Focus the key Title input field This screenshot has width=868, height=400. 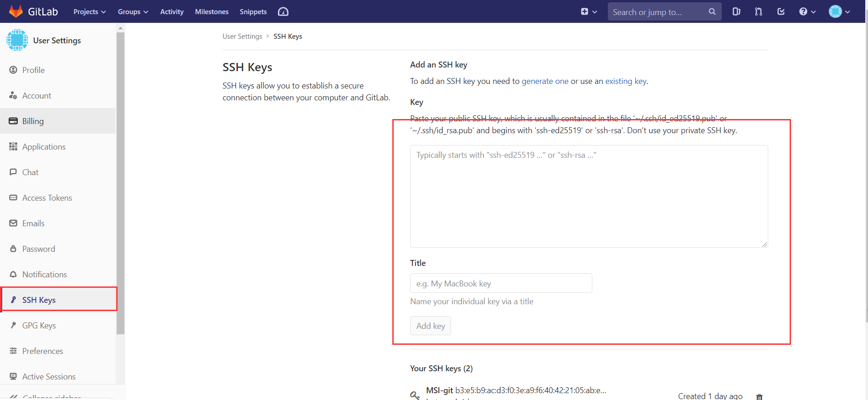(501, 283)
